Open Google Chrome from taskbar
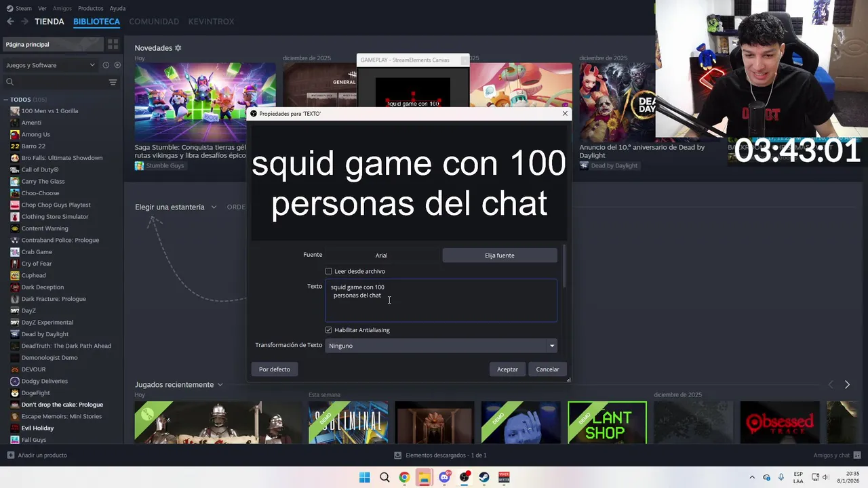Image resolution: width=868 pixels, height=488 pixels. (404, 477)
